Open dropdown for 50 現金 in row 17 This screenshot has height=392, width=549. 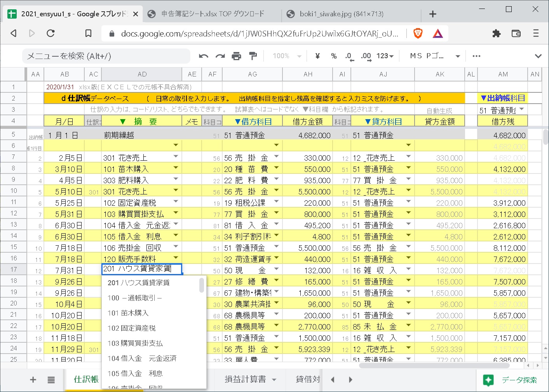(x=276, y=269)
